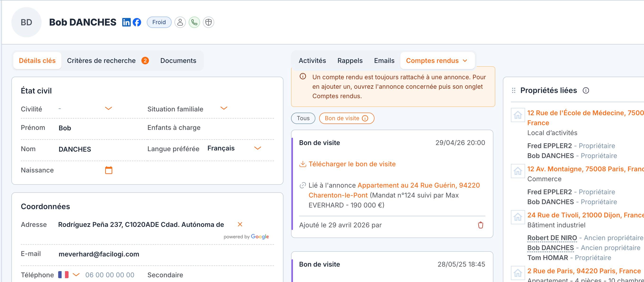Screen dimensions: 644x282
Task: Click house icon for 24 Rue de Tivoli
Action: [x=518, y=217]
